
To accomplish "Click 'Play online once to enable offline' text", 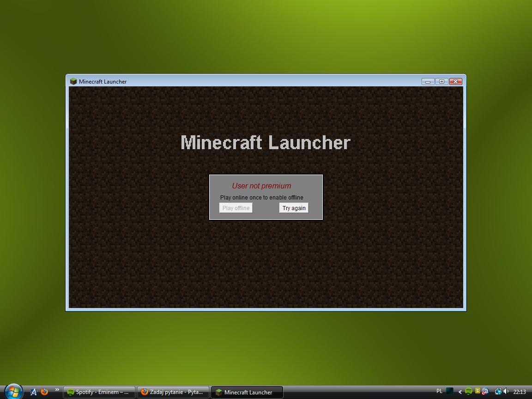I will point(261,198).
